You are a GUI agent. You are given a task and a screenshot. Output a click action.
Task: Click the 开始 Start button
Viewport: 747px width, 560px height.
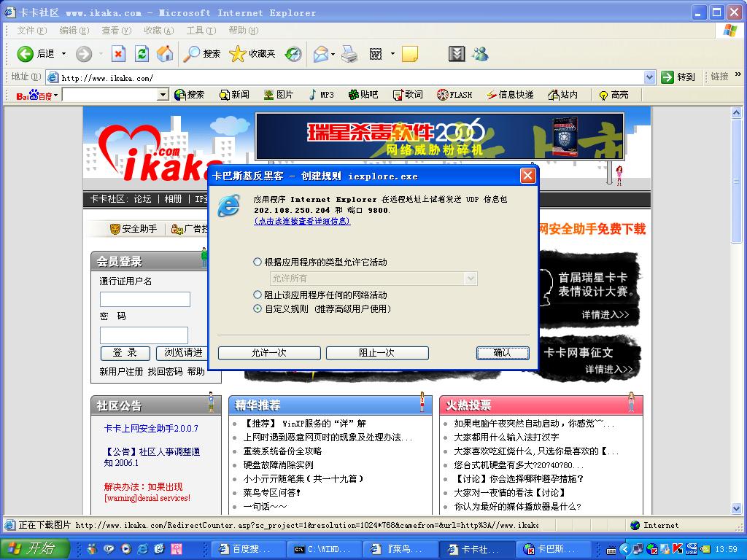(x=36, y=548)
